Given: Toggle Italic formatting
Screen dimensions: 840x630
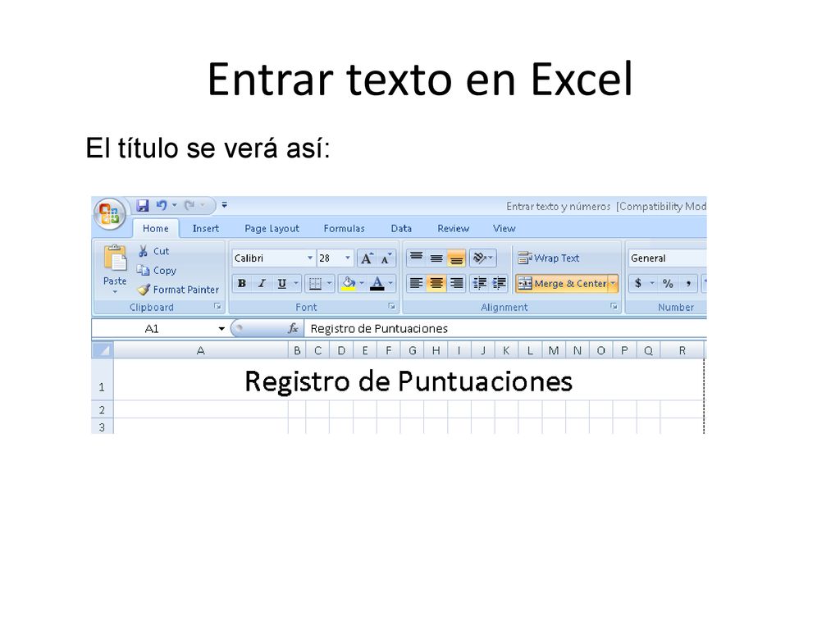Looking at the screenshot, I should 262,283.
